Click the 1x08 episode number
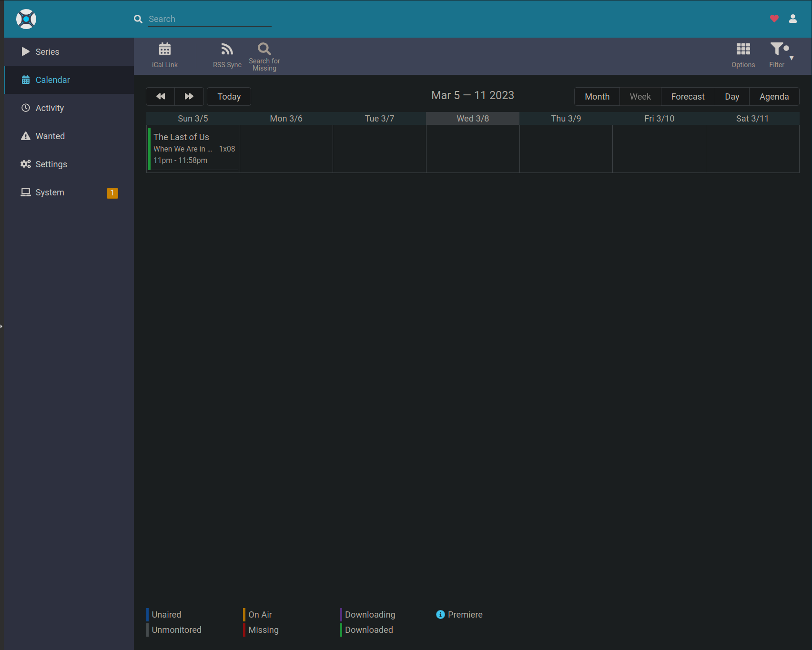The height and width of the screenshot is (650, 812). pos(227,149)
